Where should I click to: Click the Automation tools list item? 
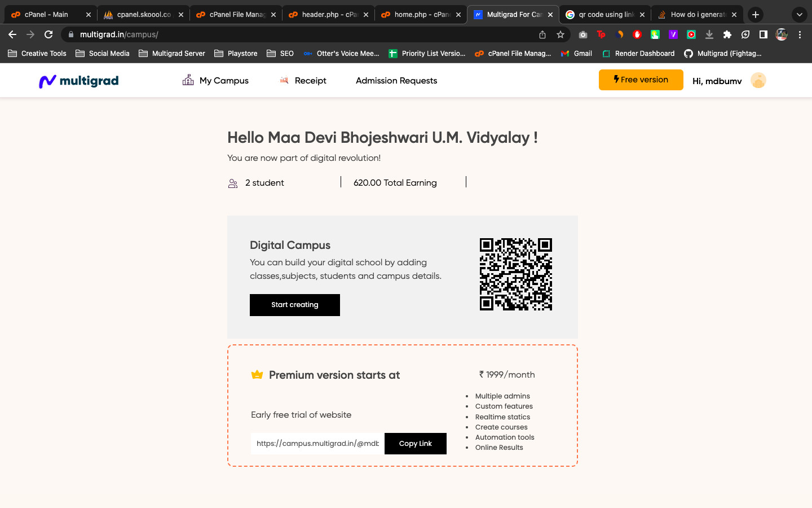point(505,437)
